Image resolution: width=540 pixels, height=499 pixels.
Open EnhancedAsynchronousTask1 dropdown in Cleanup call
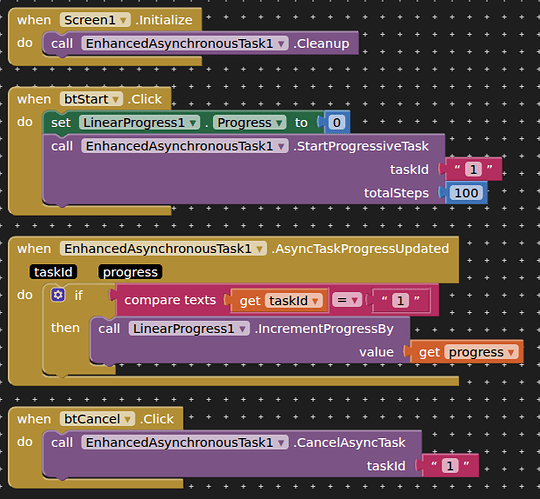coord(185,43)
